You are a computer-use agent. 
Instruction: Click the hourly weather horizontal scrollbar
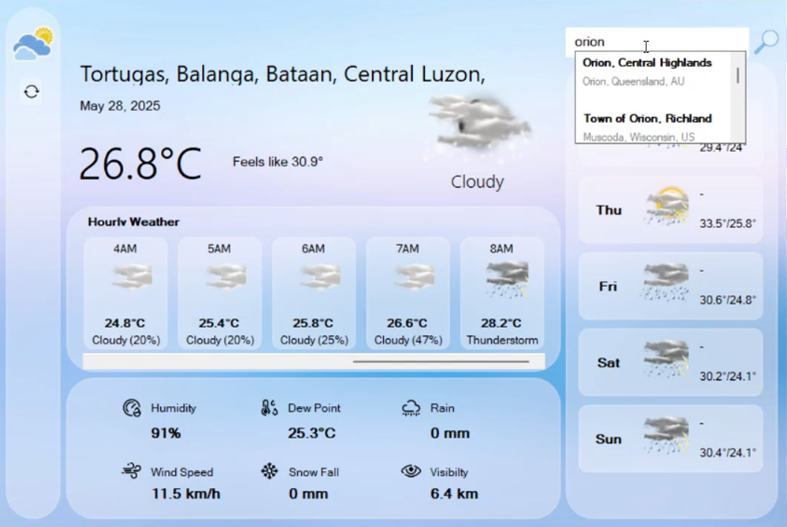(314, 361)
